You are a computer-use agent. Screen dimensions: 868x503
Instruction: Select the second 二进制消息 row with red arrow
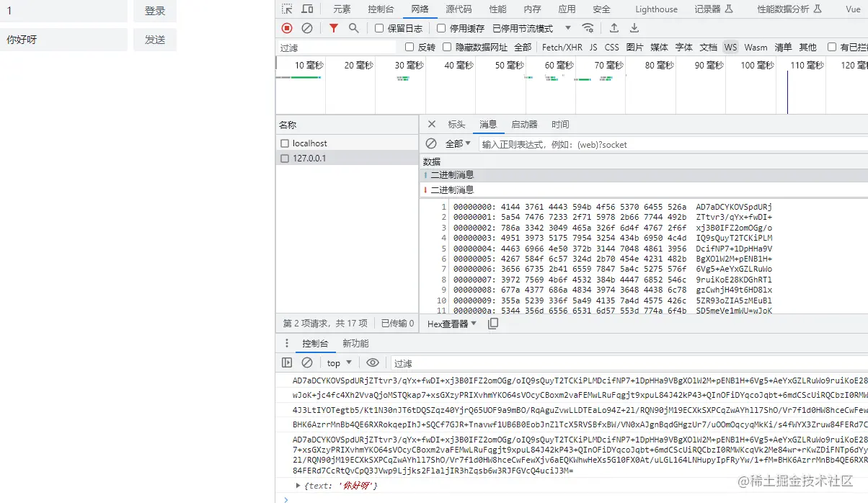pyautogui.click(x=644, y=190)
